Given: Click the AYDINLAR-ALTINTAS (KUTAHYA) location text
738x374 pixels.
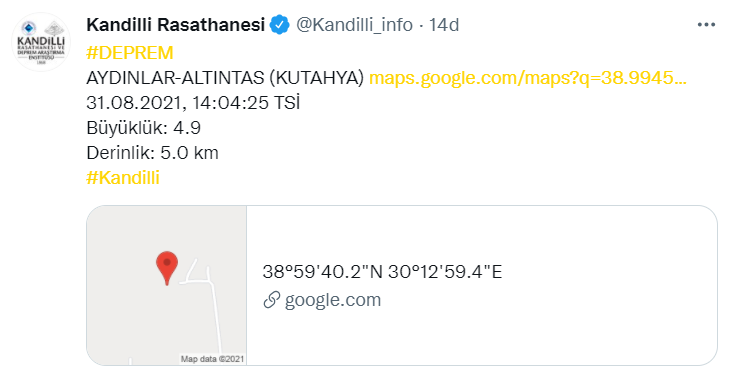Looking at the screenshot, I should [x=225, y=78].
